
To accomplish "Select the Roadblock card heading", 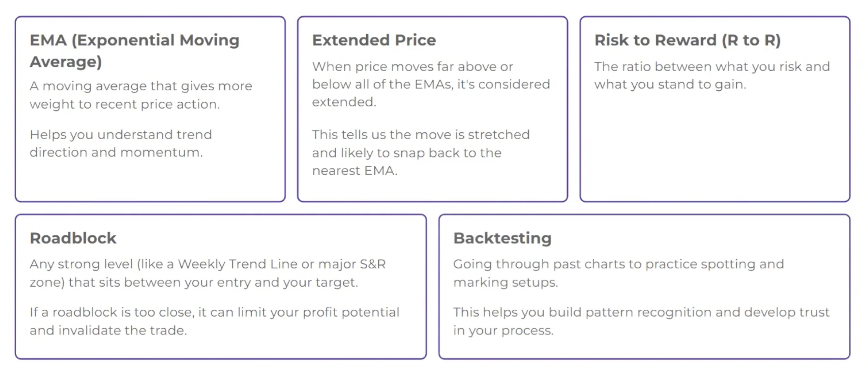I will click(x=73, y=238).
